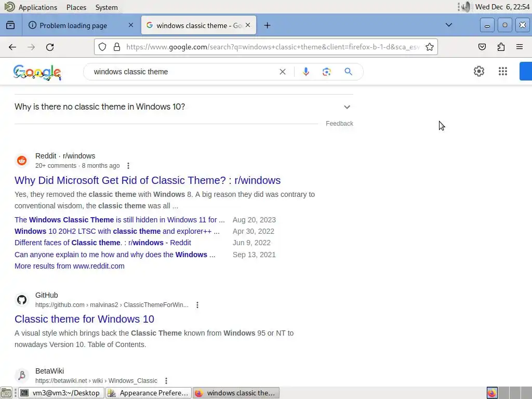
Task: Close the windows classic theme tab
Action: [248, 25]
